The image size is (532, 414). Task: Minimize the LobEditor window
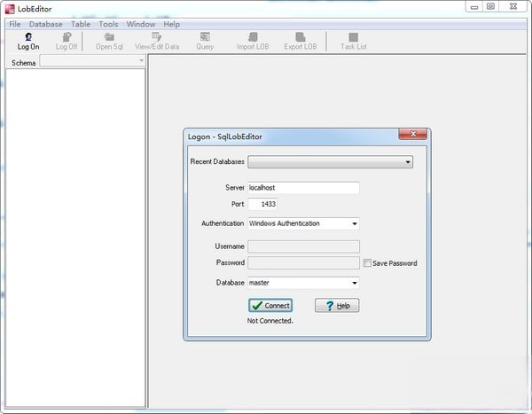pos(474,7)
